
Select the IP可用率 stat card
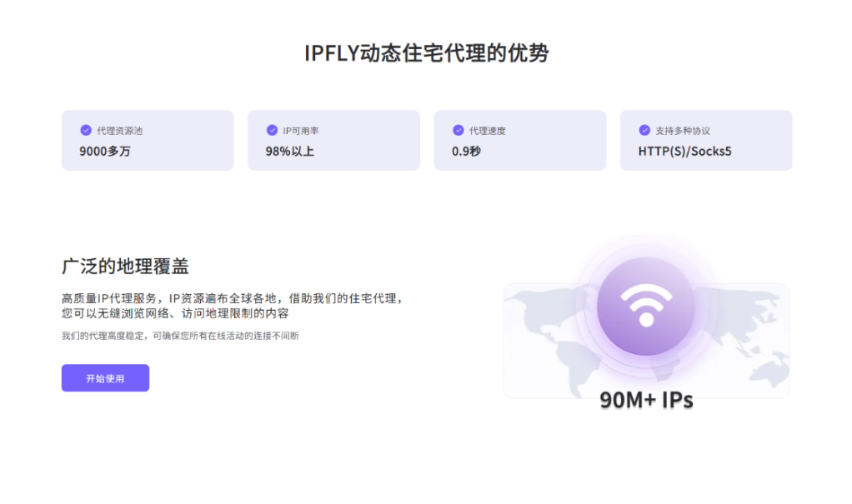click(x=333, y=140)
